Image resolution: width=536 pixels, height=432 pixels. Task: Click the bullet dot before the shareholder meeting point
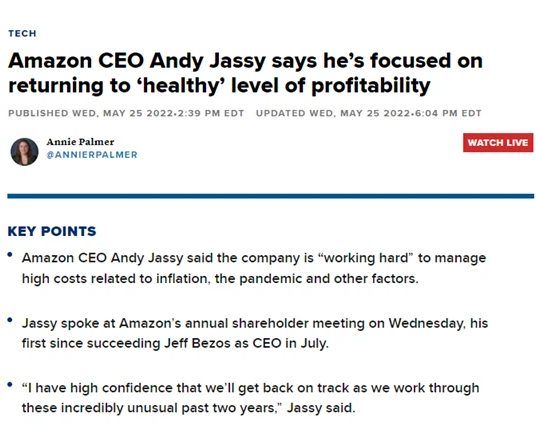point(10,320)
